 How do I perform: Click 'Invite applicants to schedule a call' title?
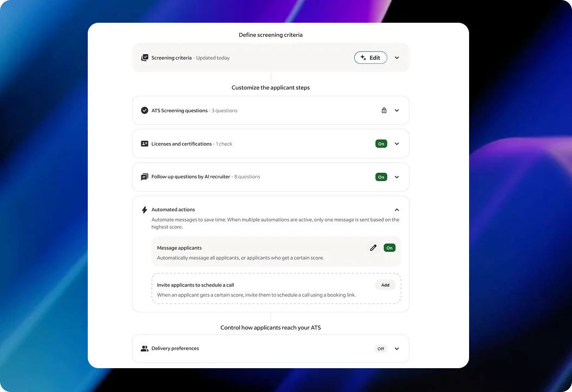tap(196, 285)
